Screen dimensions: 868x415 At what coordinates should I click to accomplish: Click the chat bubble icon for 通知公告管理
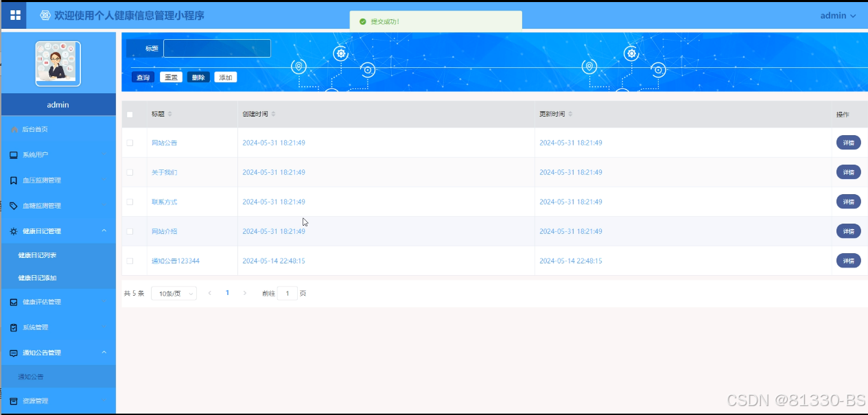(x=14, y=353)
